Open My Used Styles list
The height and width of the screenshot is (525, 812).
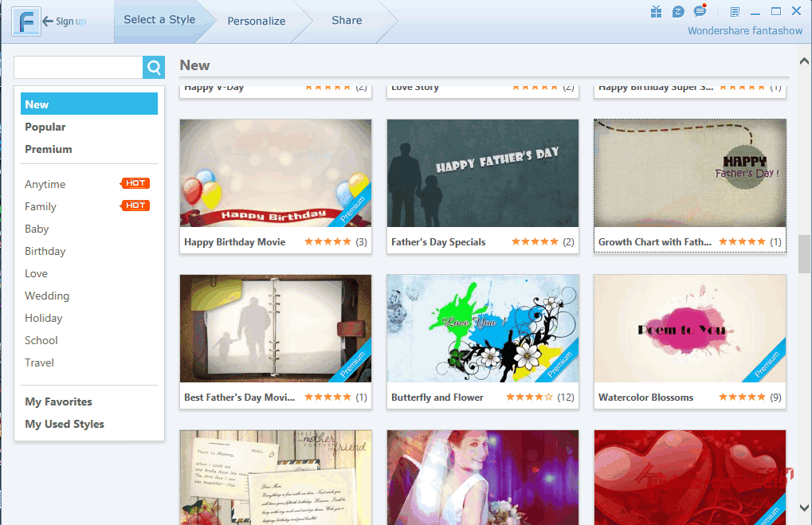coord(65,424)
